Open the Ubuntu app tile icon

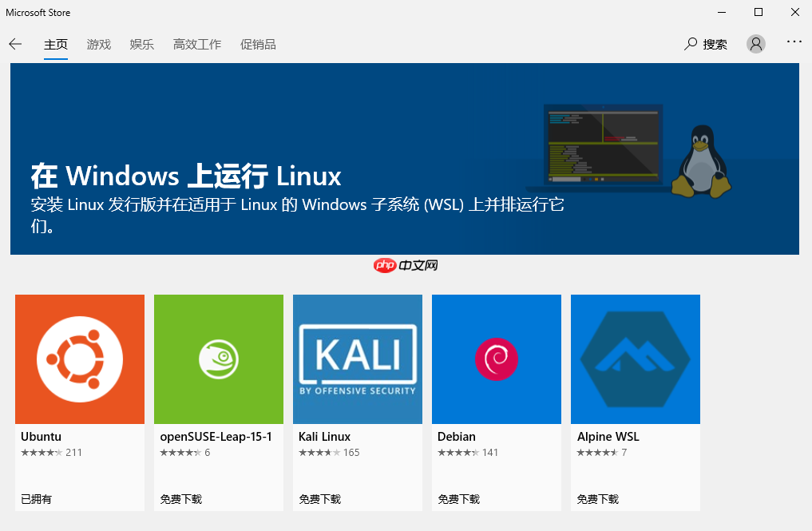click(x=79, y=359)
